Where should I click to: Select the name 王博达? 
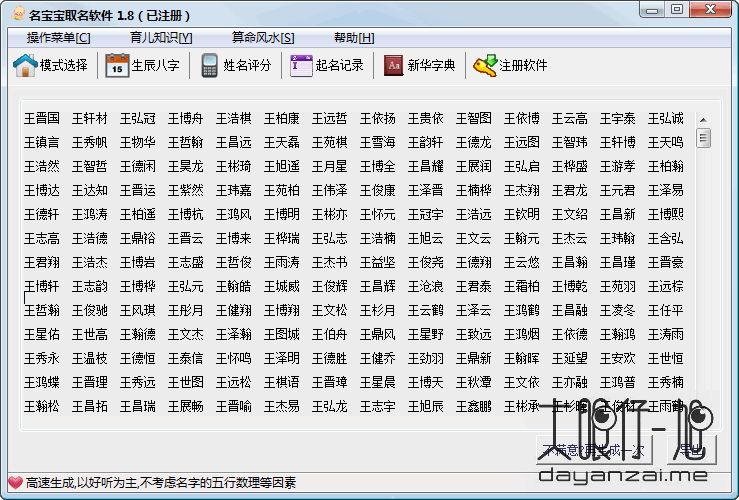(42, 190)
